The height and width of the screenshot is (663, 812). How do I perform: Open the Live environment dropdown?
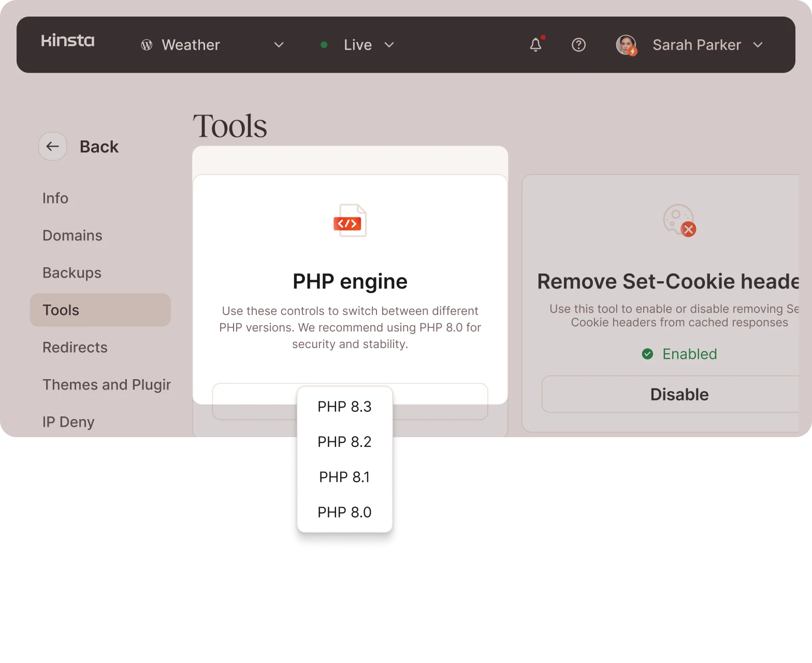[x=389, y=45]
